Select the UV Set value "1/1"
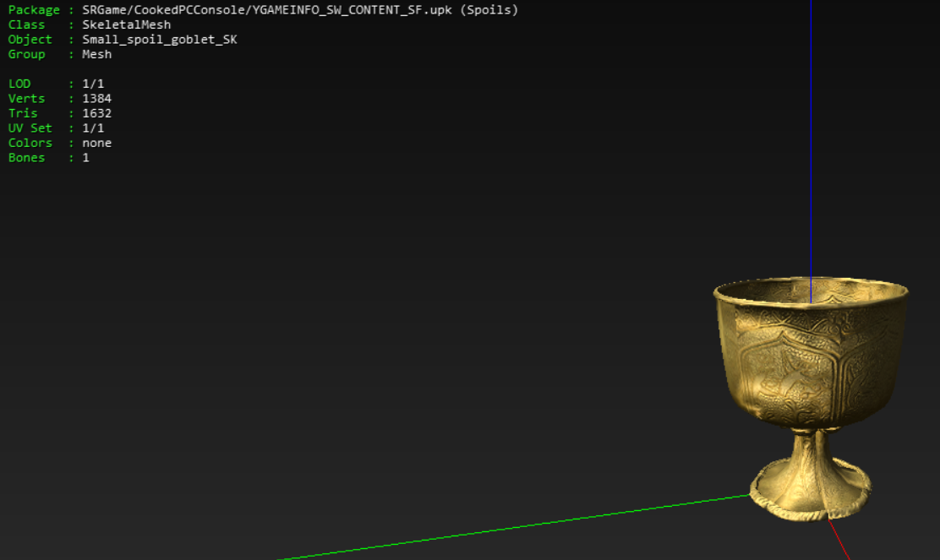Viewport: 940px width, 560px height. (x=93, y=128)
